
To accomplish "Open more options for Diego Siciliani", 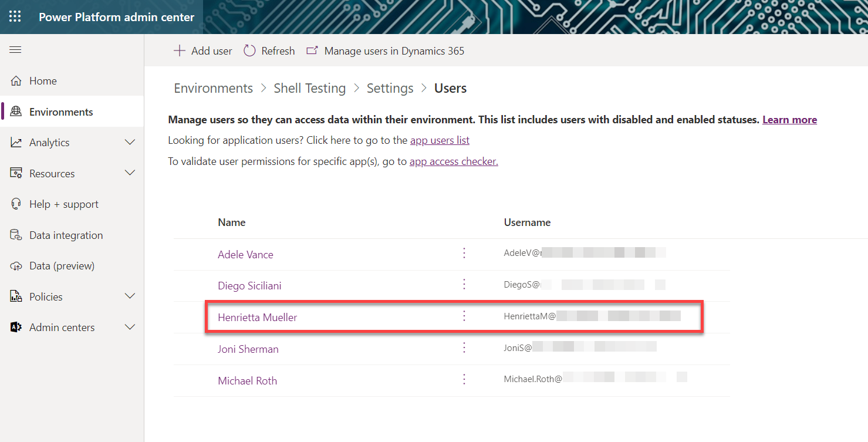I will coord(464,284).
